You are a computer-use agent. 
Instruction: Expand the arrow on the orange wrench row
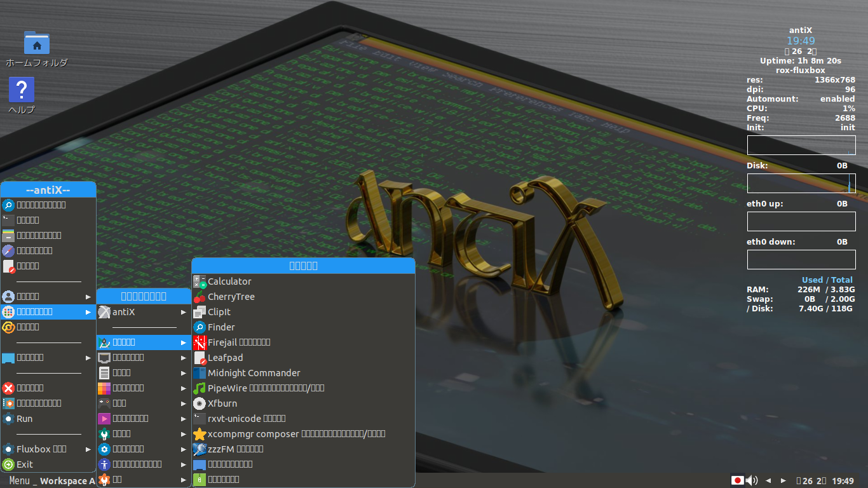(x=184, y=480)
